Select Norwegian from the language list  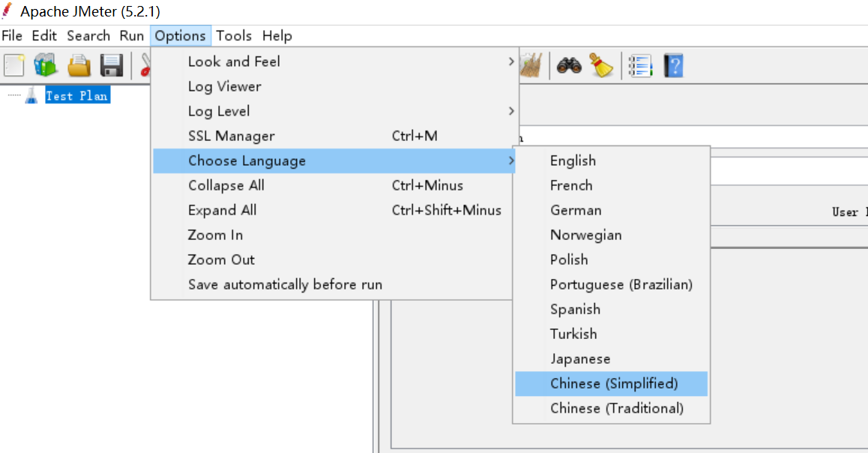585,235
